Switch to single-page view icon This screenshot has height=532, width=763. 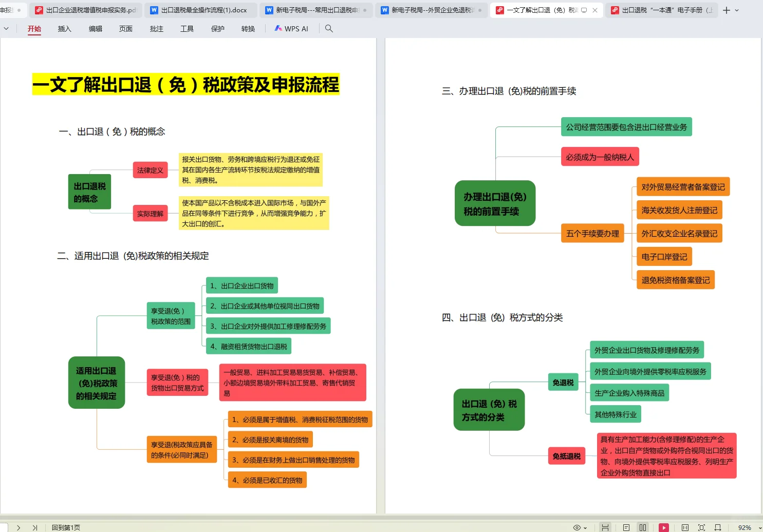point(626,527)
